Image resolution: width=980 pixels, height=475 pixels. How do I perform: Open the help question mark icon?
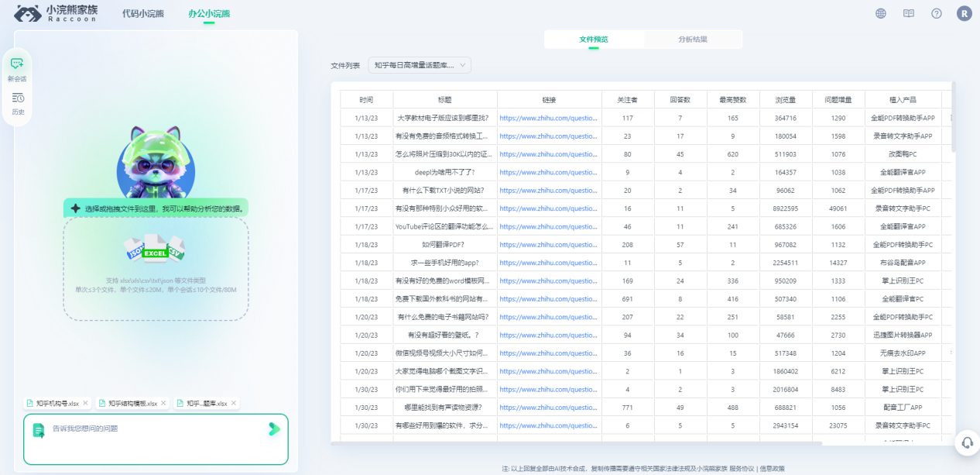pos(937,13)
